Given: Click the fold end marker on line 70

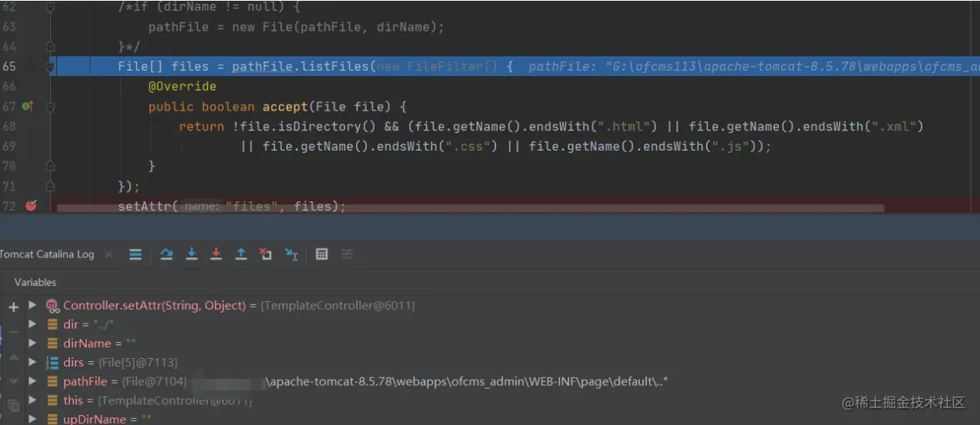Looking at the screenshot, I should pyautogui.click(x=51, y=166).
